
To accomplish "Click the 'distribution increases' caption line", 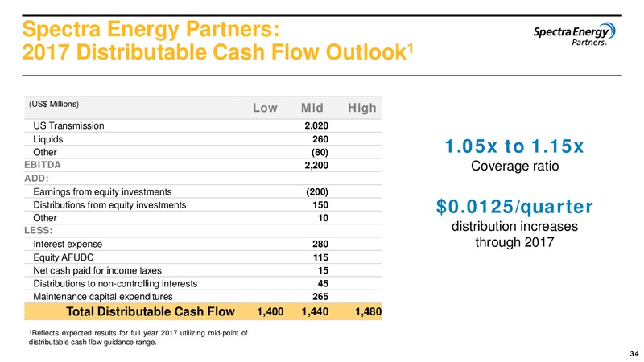I will [x=514, y=226].
